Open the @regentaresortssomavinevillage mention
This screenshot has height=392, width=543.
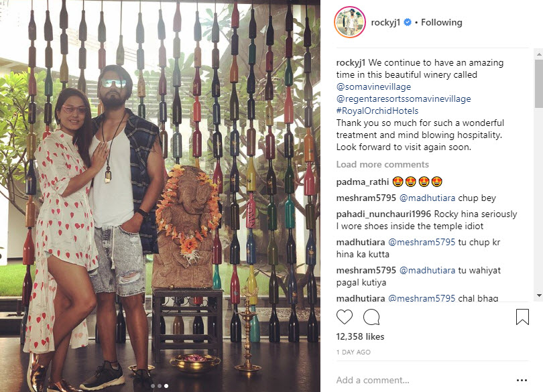tap(404, 99)
